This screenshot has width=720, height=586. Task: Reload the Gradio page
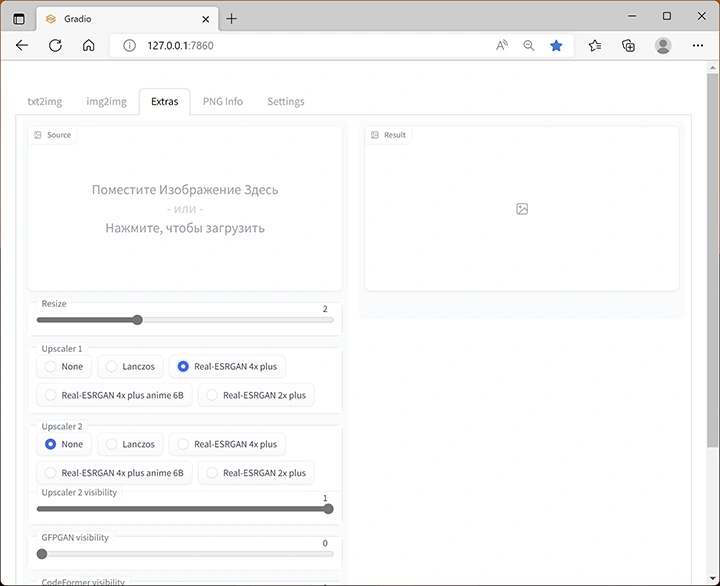pyautogui.click(x=55, y=45)
